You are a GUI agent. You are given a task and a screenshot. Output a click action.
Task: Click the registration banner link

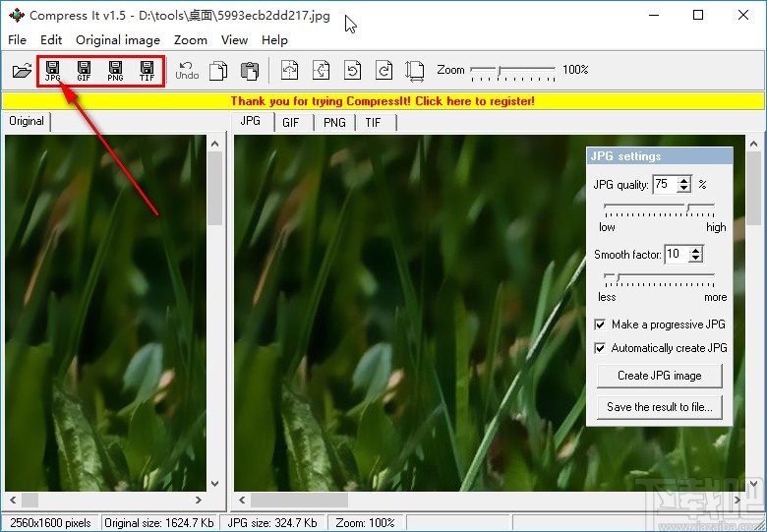click(x=383, y=100)
